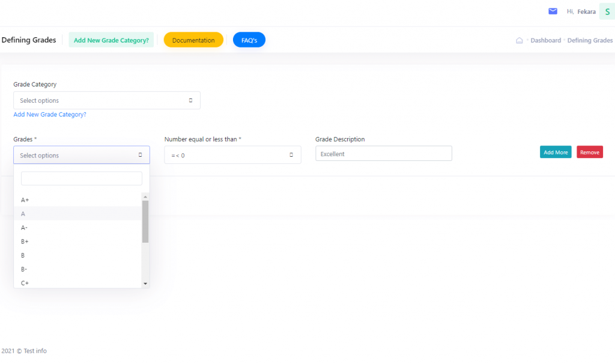The height and width of the screenshot is (364, 615).
Task: Select B+ in the grades list
Action: (x=25, y=241)
